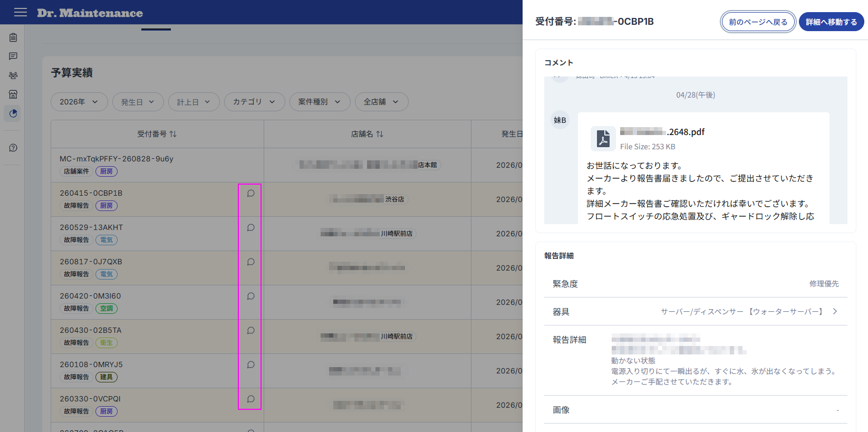
Task: Open comment icon for 260430-02B5TA row
Action: 251,330
